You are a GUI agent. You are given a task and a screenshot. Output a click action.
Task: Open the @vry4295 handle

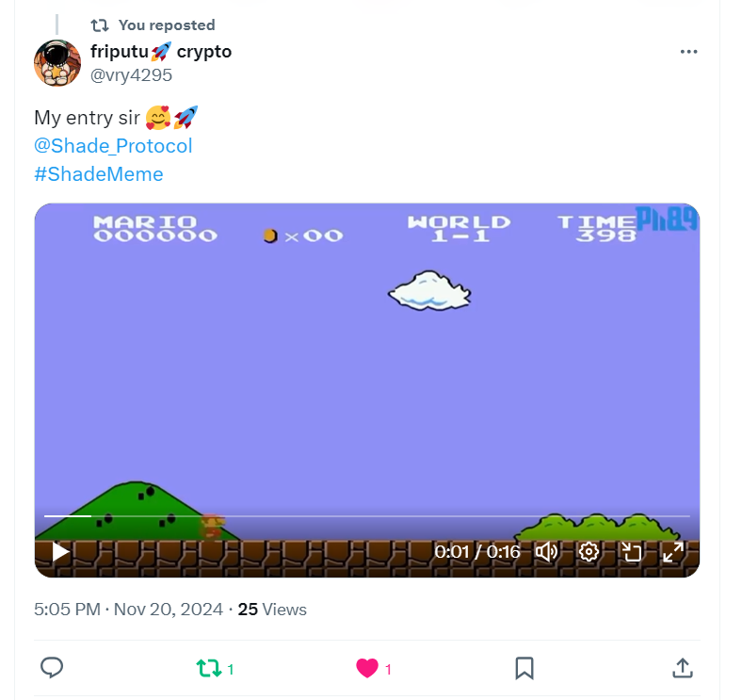(x=131, y=75)
